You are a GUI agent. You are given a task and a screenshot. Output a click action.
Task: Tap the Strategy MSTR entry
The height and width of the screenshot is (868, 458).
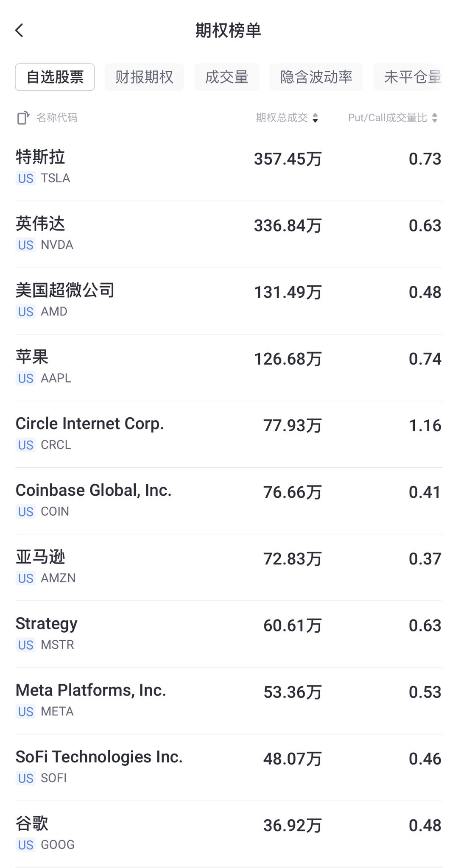pyautogui.click(x=229, y=633)
